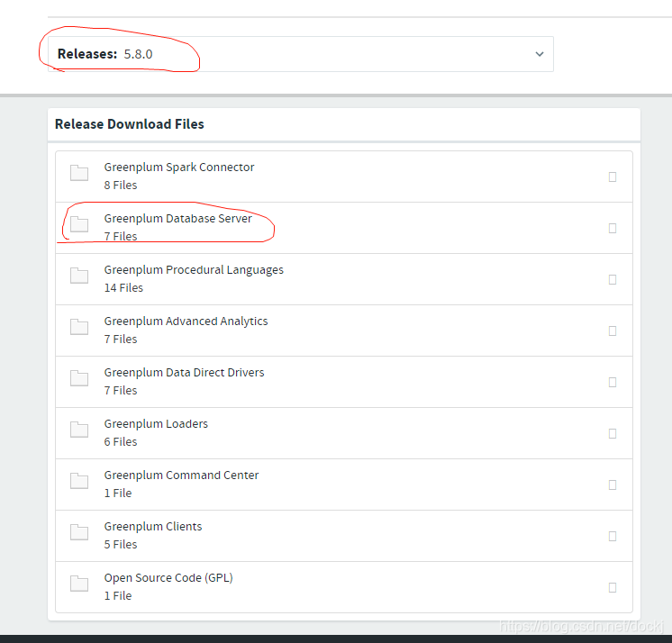Click the Greenplum Spark Connector folder icon

79,173
